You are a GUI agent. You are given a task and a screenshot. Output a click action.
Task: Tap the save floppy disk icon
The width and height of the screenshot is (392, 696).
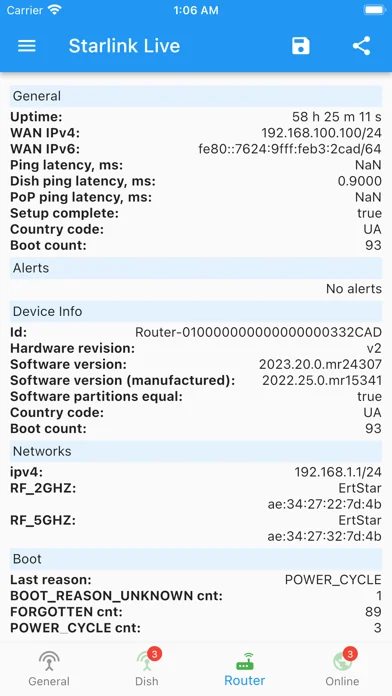click(x=301, y=46)
